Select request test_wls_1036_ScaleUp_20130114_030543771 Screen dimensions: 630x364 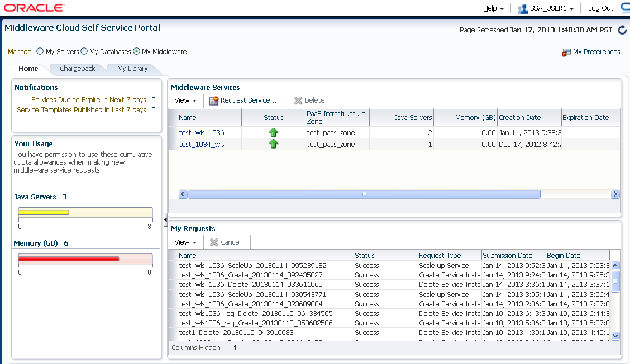coord(252,295)
